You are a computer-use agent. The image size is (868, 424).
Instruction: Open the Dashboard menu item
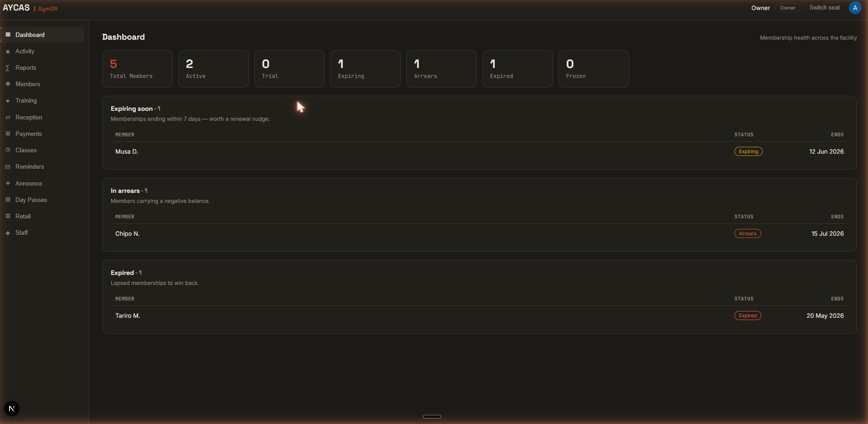pyautogui.click(x=42, y=35)
